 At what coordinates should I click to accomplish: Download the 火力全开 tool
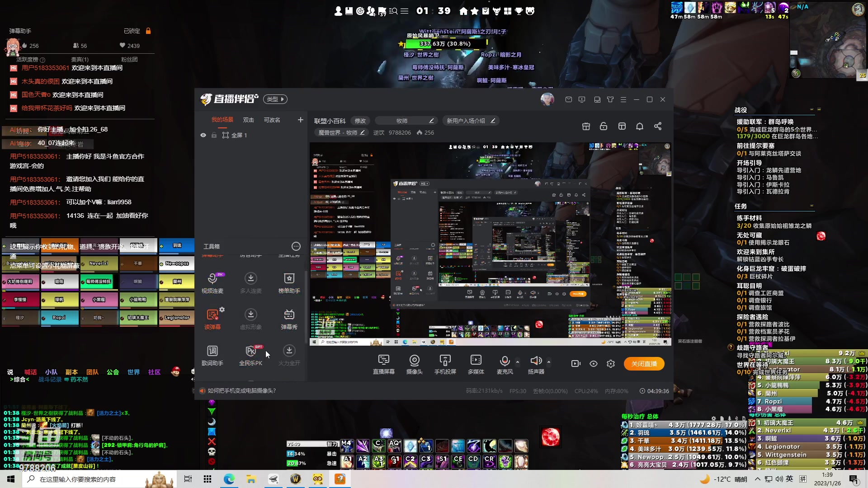[x=289, y=355]
